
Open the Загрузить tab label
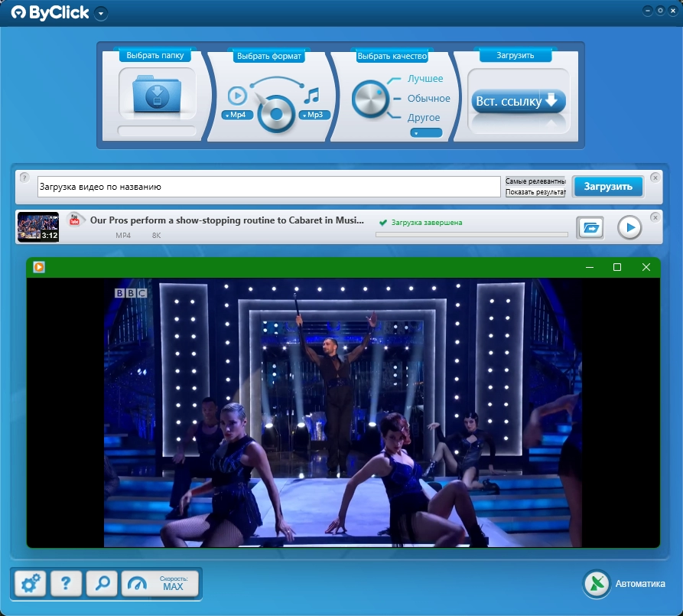pyautogui.click(x=516, y=55)
